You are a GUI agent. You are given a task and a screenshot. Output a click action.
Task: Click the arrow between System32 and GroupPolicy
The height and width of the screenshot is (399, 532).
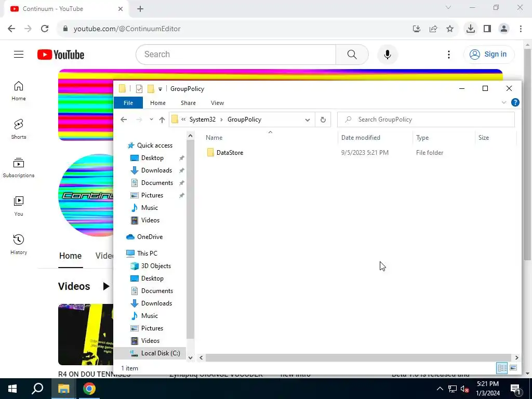point(221,119)
